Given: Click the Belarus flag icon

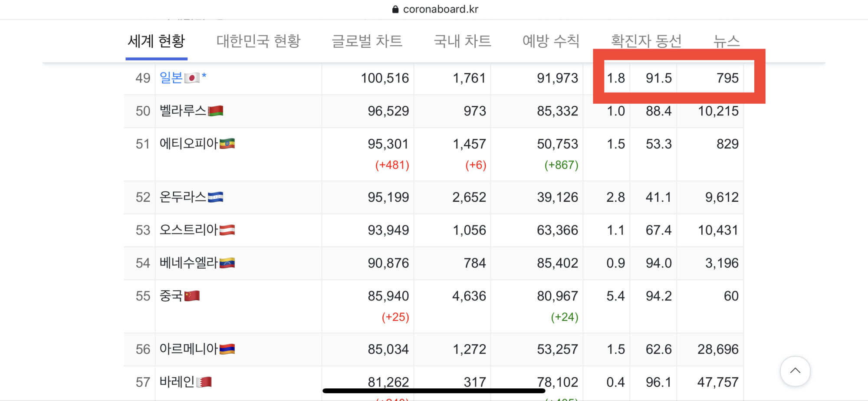Looking at the screenshot, I should coord(215,111).
